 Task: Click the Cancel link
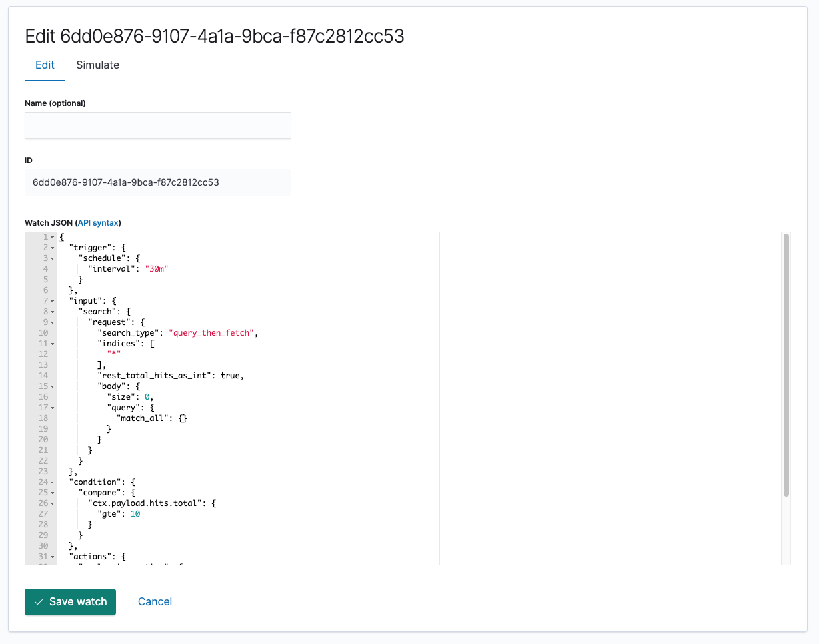tap(155, 602)
